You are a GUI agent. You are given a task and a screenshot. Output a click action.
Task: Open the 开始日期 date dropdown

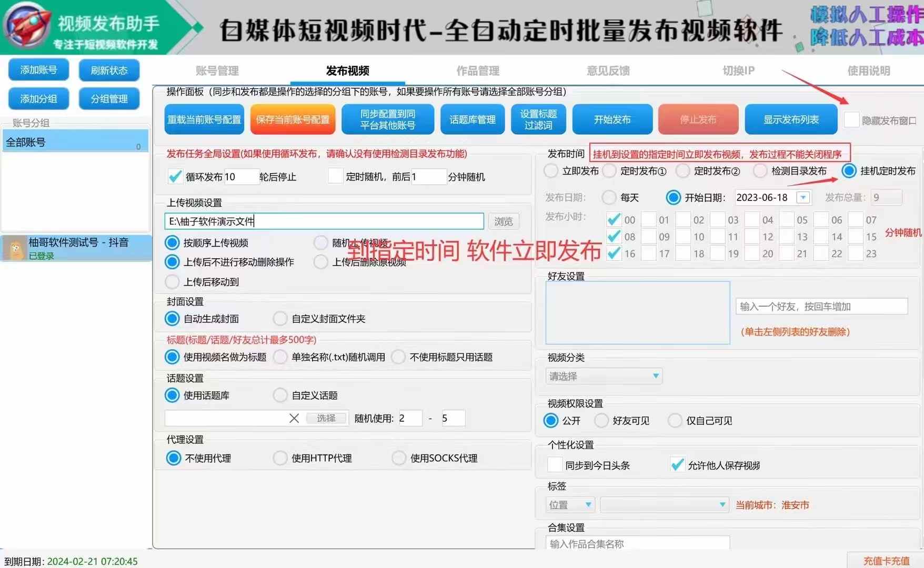tap(803, 198)
